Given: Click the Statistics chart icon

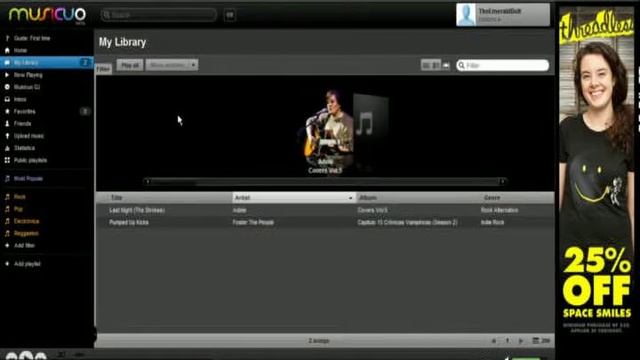Looking at the screenshot, I should [7, 148].
